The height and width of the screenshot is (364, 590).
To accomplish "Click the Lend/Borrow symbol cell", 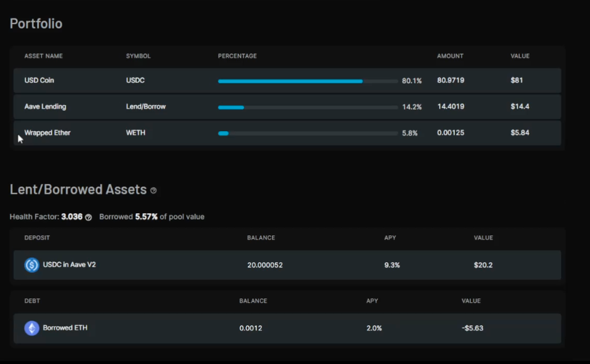I will coord(146,107).
